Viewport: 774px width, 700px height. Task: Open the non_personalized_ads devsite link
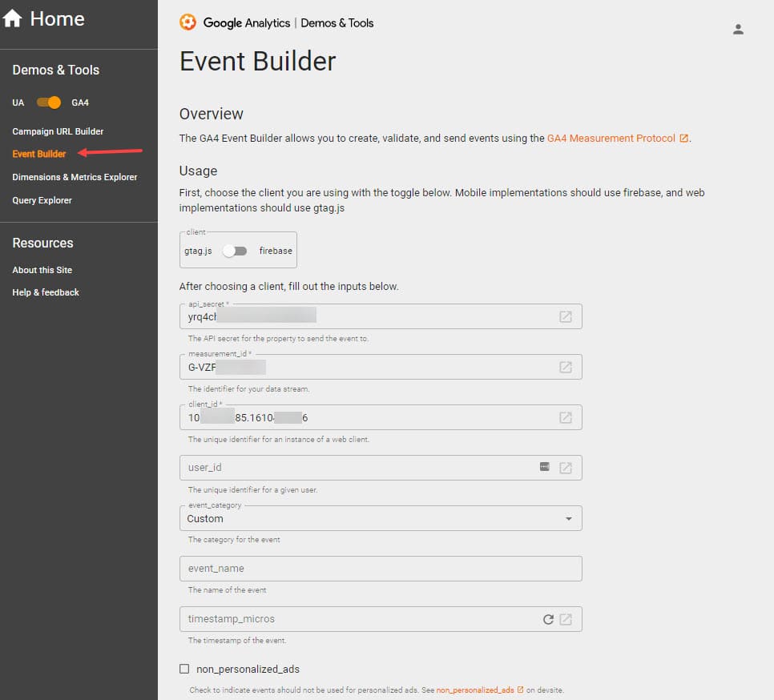tap(475, 690)
